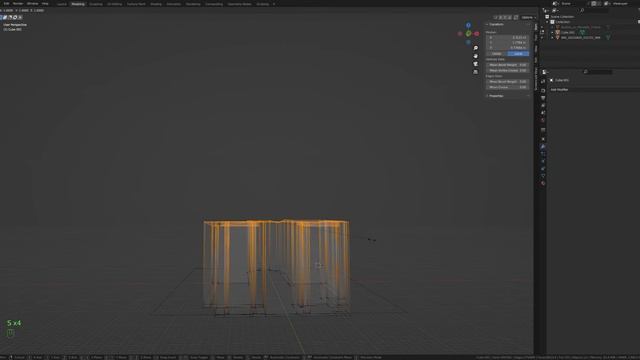Open properties editor type dropdown
Viewport: 640px width, 360px height.
(x=544, y=72)
